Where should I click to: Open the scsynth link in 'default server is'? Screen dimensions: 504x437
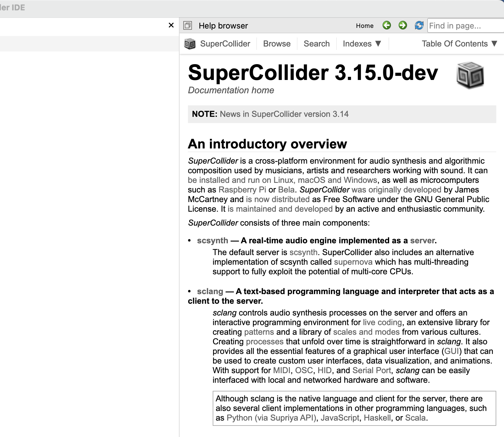pos(303,252)
